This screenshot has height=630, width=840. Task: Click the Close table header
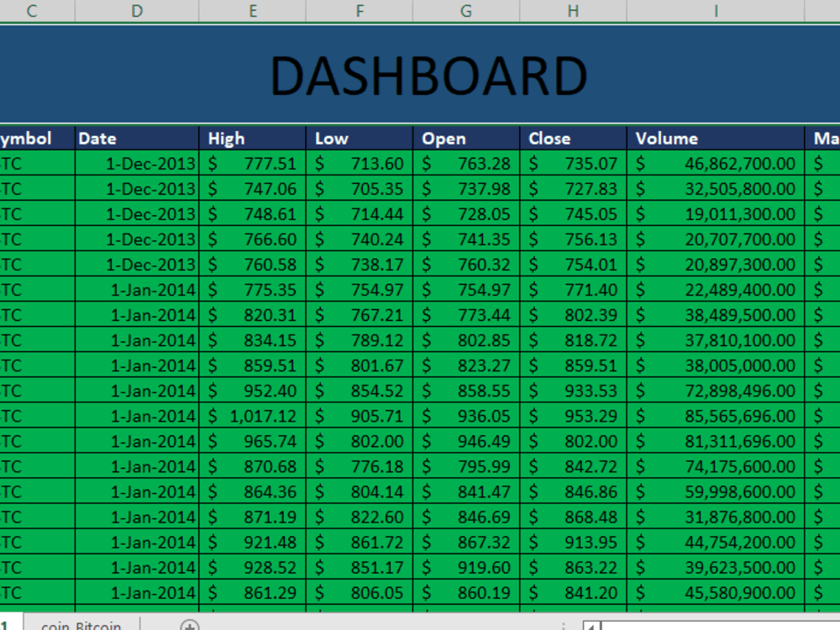tap(573, 139)
